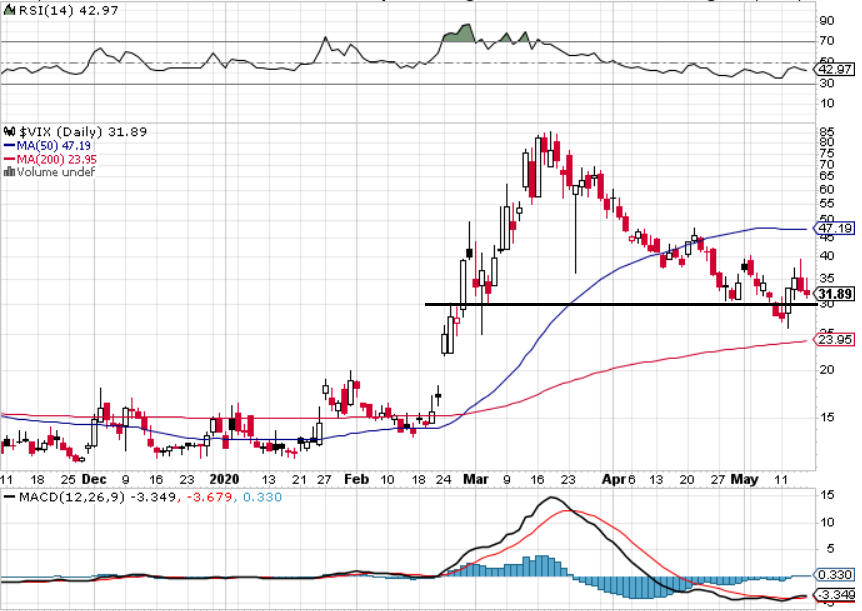Click the Apr month label on the date axis
This screenshot has width=862, height=611.
(x=614, y=480)
